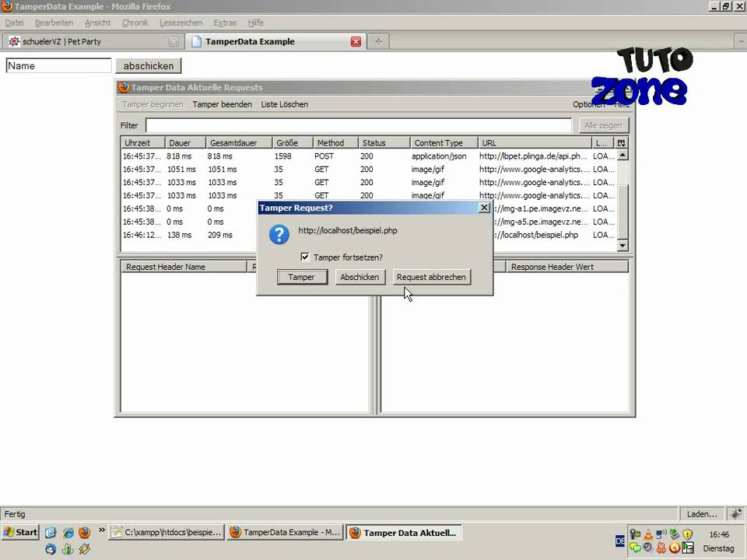The height and width of the screenshot is (560, 747).
Task: Select the TamperData Example tab
Action: (275, 41)
